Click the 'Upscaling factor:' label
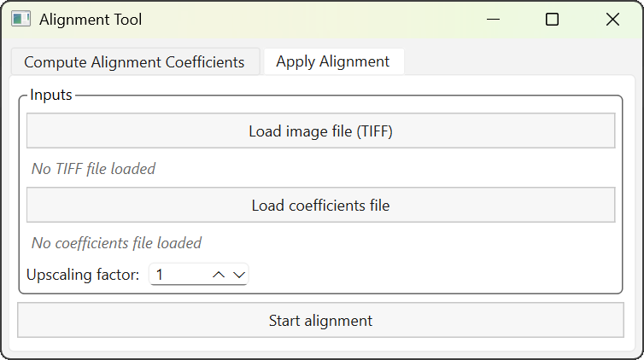Viewport: 644px width, 360px height. point(83,275)
